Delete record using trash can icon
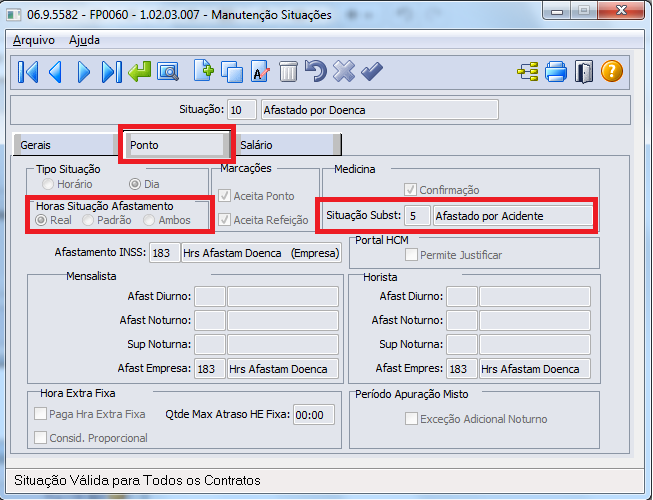Image resolution: width=653 pixels, height=500 pixels. click(x=288, y=72)
